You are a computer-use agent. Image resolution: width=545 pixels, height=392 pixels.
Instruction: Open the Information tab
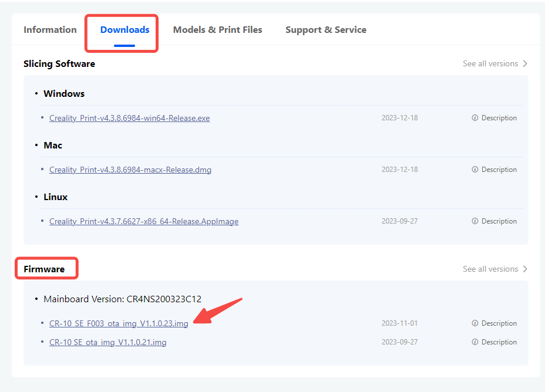50,30
